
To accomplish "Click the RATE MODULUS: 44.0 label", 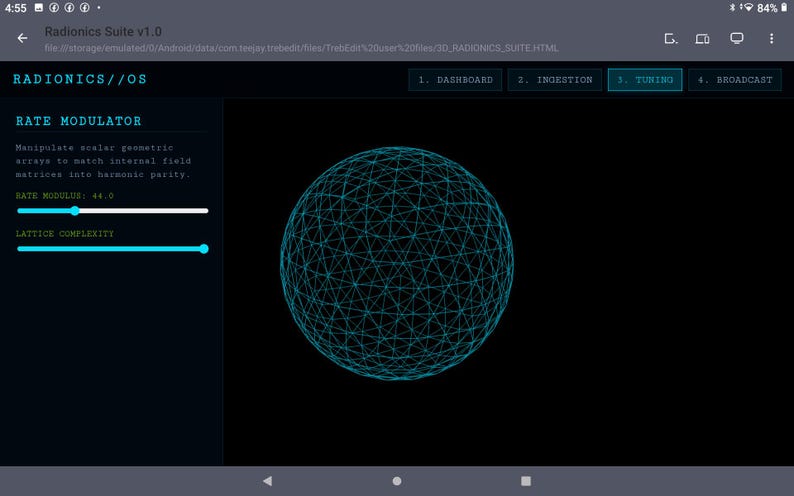I will (x=64, y=195).
